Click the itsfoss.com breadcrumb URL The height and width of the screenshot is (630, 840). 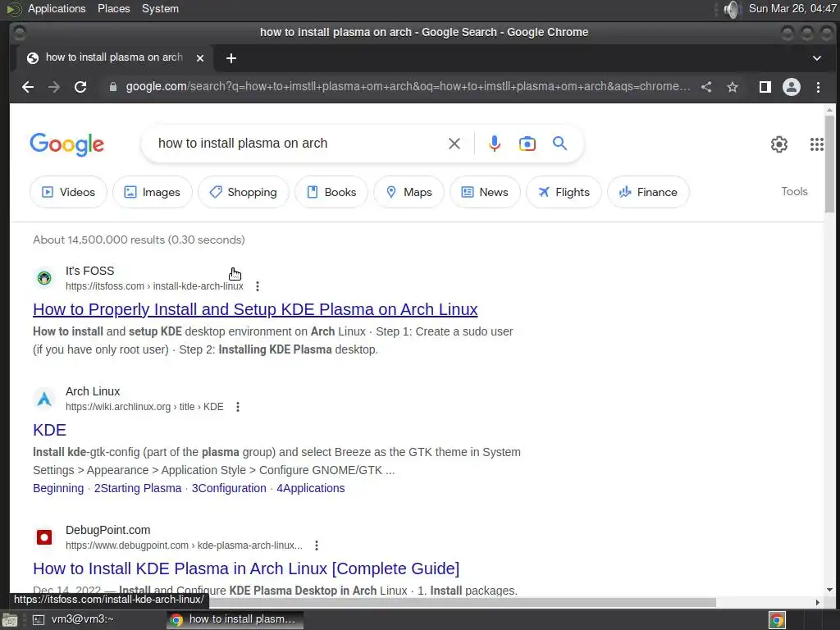[x=154, y=286]
